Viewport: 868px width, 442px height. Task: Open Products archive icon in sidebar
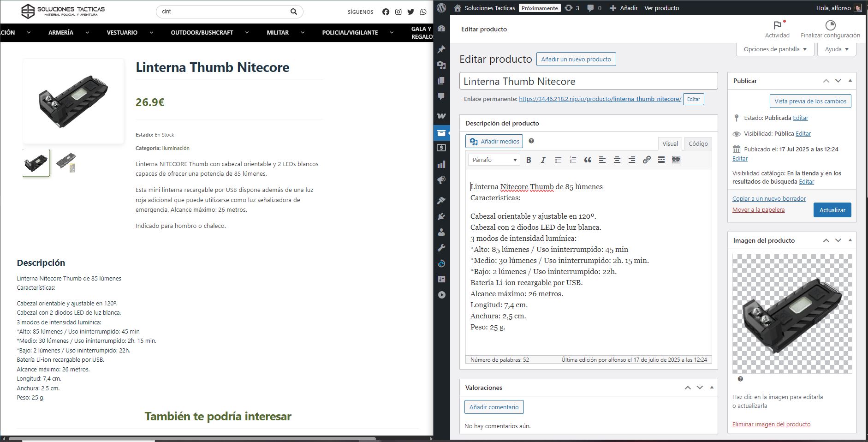click(x=441, y=133)
